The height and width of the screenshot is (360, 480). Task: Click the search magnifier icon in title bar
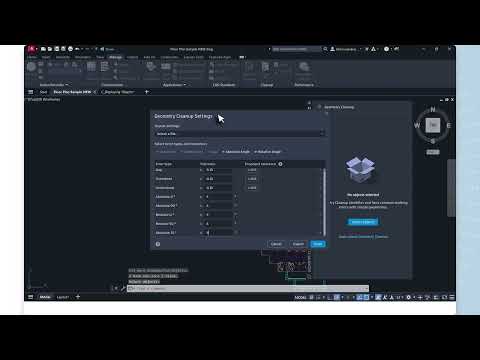click(325, 49)
